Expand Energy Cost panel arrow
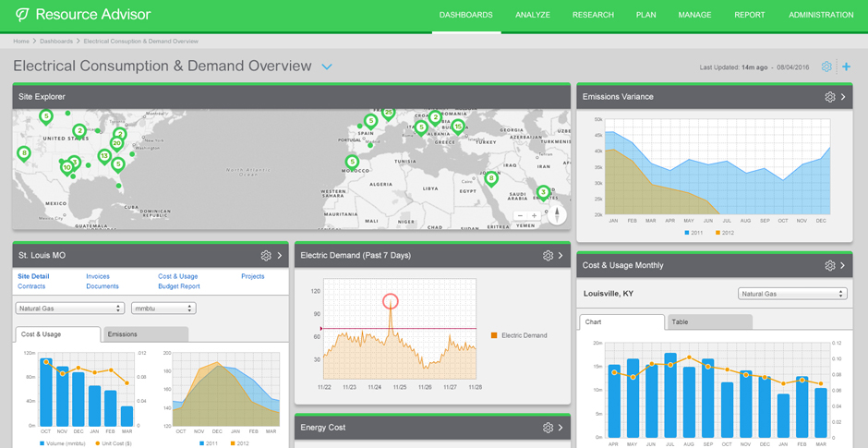The width and height of the screenshot is (868, 448). [x=561, y=428]
